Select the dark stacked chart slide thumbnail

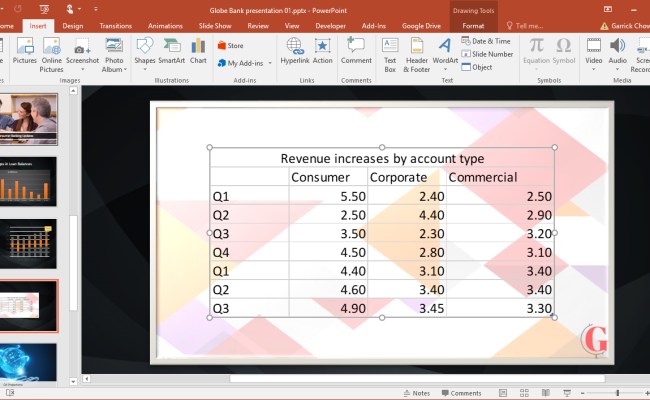pos(28,244)
